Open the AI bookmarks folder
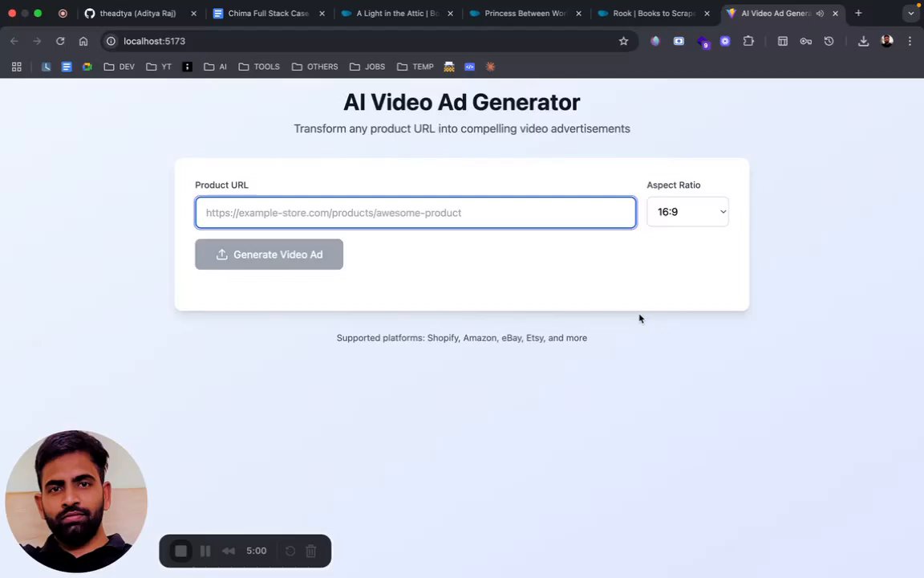The image size is (924, 578). 215,67
